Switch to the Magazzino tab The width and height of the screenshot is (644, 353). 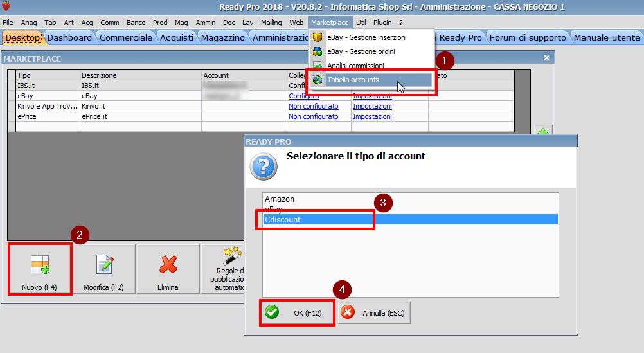223,37
